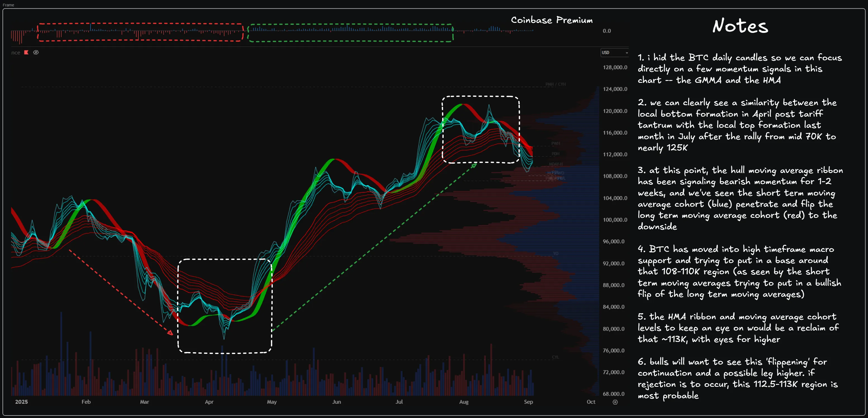
Task: Click the Sep label on time axis
Action: pos(528,402)
